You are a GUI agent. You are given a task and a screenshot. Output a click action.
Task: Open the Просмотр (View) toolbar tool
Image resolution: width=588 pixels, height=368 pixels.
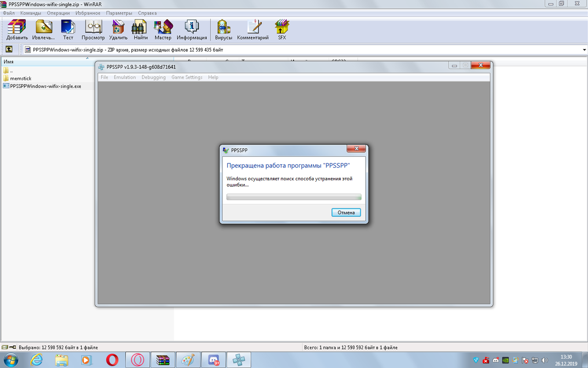93,30
